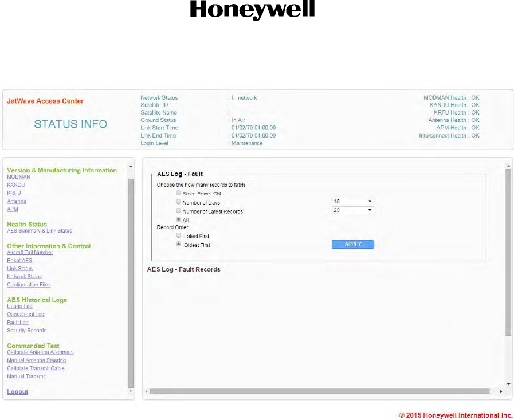Image resolution: width=514 pixels, height=420 pixels.
Task: Click horizontal scrollbar right arrow
Action: point(501,391)
